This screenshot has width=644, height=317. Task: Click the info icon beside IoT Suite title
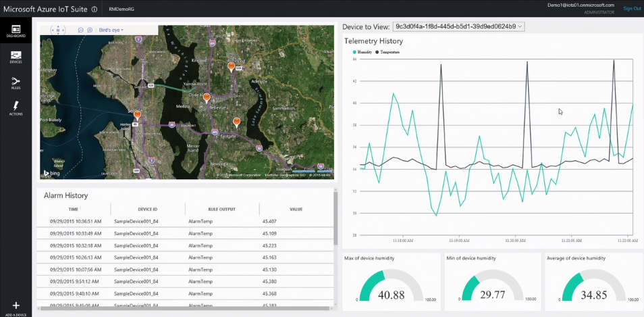(x=94, y=9)
